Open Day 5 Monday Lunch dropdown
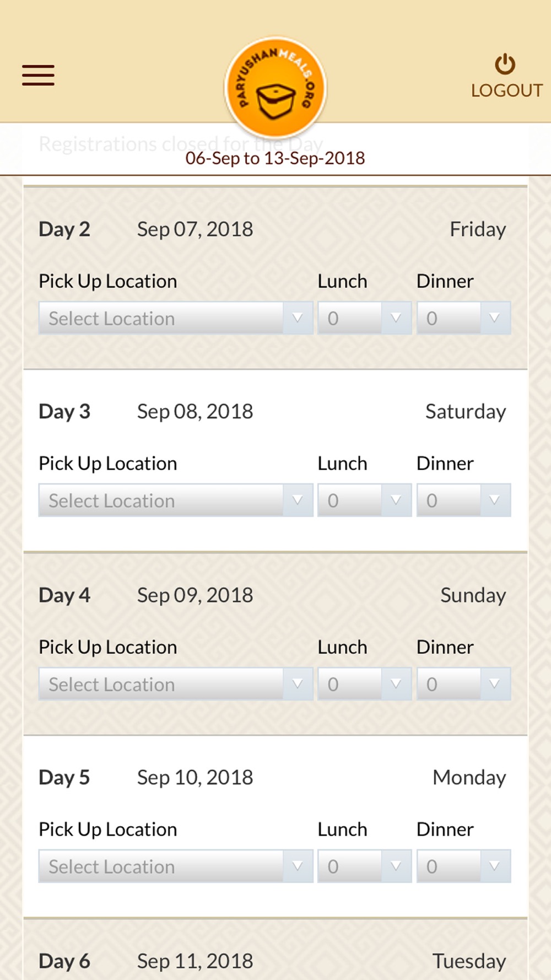Viewport: 551px width, 980px height. point(364,866)
